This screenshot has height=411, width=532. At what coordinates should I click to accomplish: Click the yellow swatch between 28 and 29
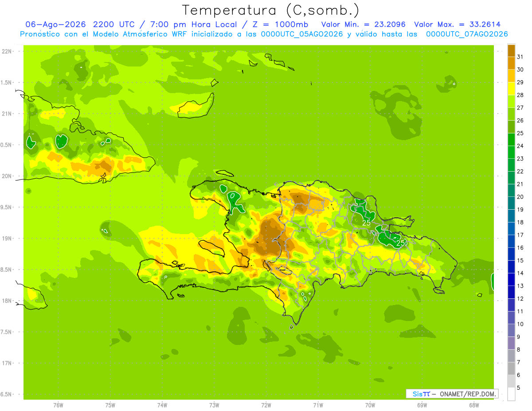pos(511,89)
